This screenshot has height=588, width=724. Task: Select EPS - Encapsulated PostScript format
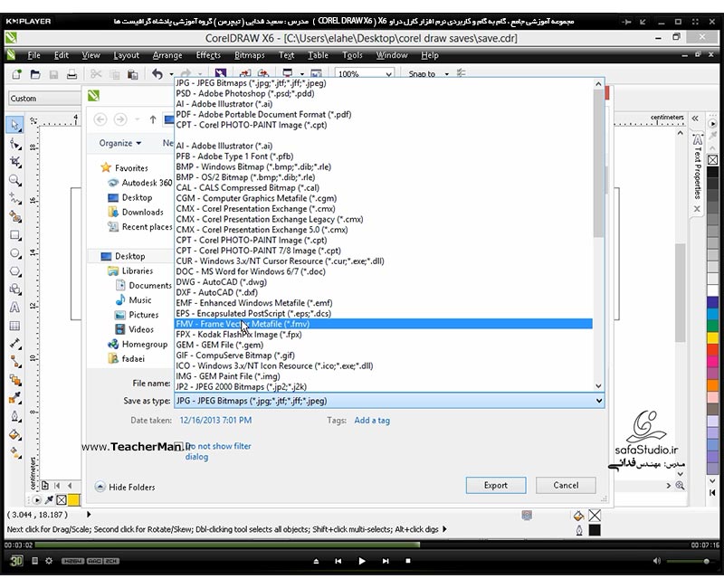[383, 313]
